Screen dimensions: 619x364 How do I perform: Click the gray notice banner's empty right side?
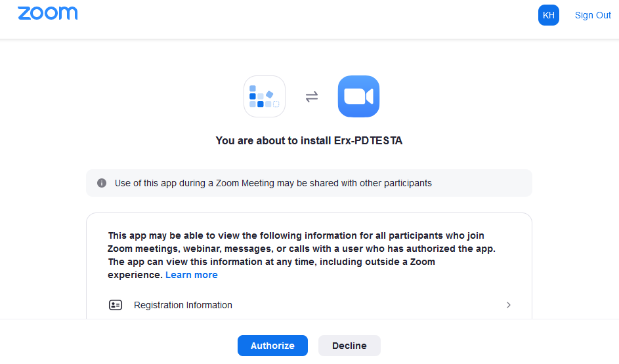[486, 183]
